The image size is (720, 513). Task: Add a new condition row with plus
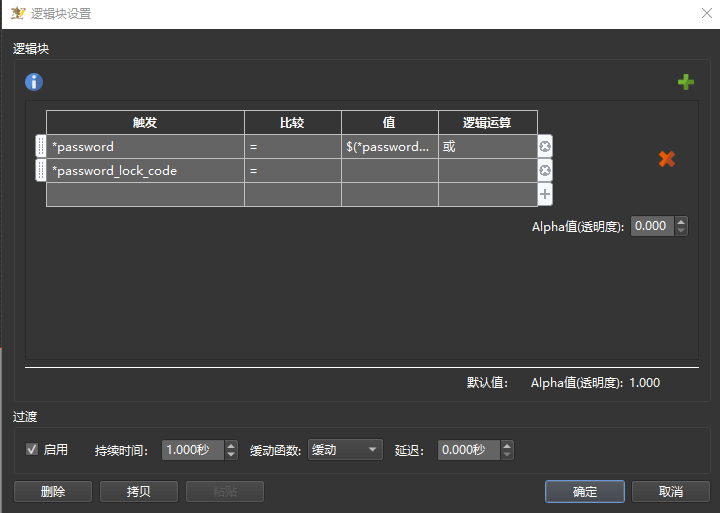click(545, 194)
